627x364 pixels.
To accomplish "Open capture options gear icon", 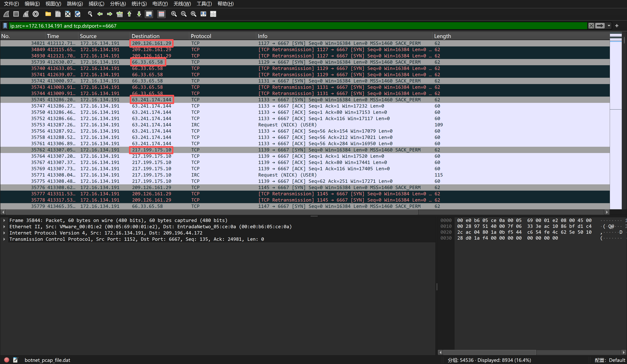I will pyautogui.click(x=36, y=14).
